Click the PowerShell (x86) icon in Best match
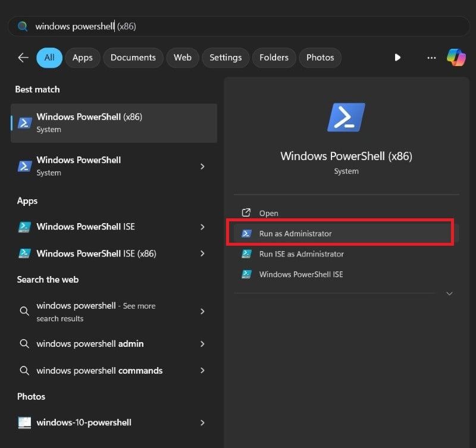 pos(24,123)
